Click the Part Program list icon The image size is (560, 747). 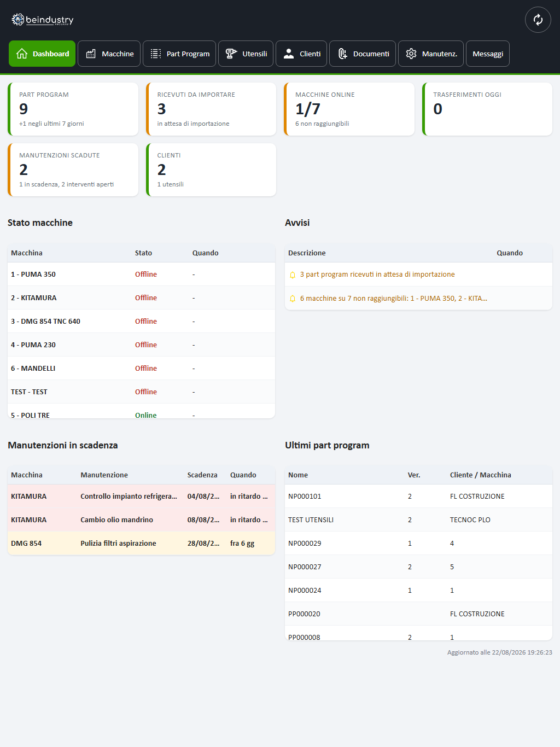point(156,54)
